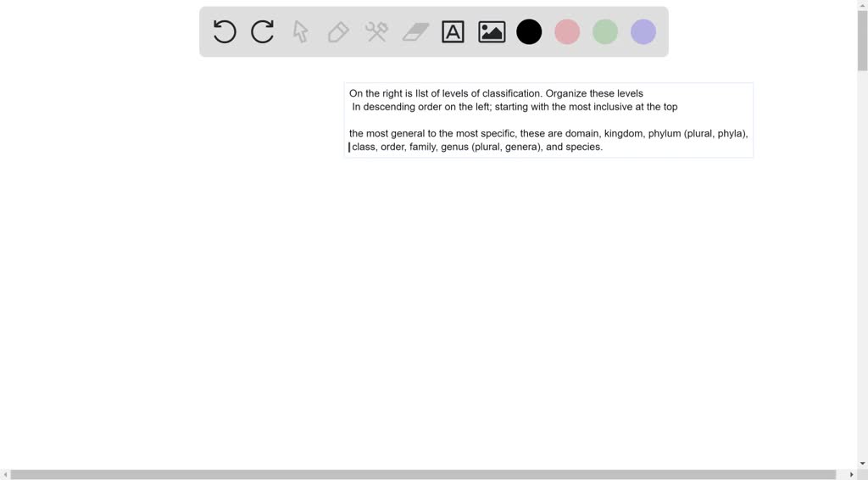Click the undo arrow icon
868x480 pixels.
coord(225,31)
